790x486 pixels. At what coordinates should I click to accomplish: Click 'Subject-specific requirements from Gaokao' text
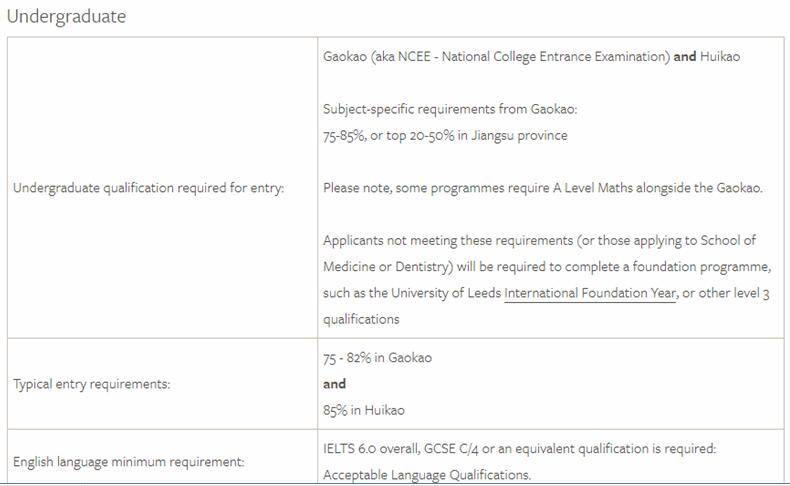450,109
